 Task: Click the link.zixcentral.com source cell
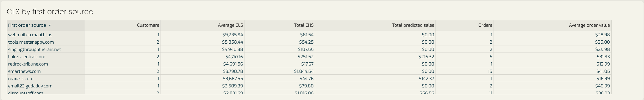coord(45,56)
